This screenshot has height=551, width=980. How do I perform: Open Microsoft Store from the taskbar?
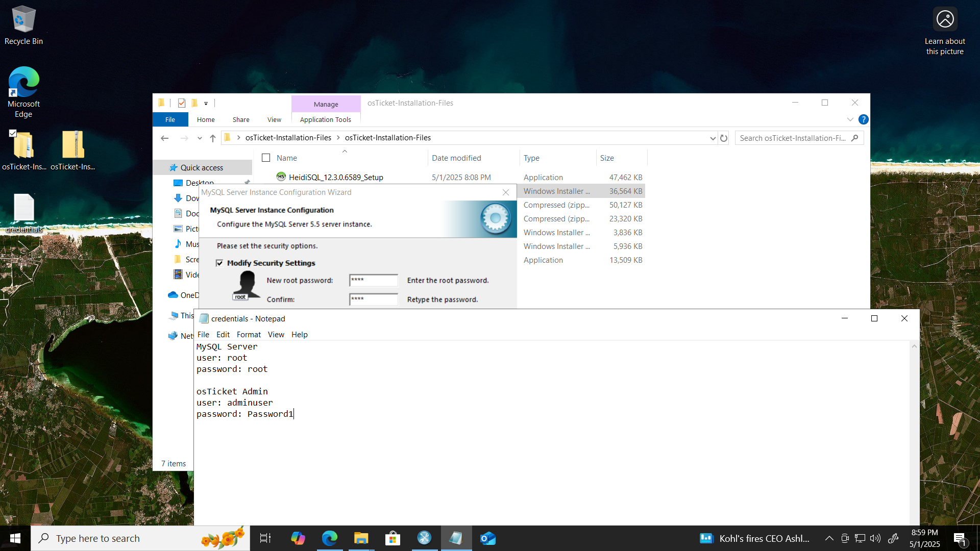[393, 538]
